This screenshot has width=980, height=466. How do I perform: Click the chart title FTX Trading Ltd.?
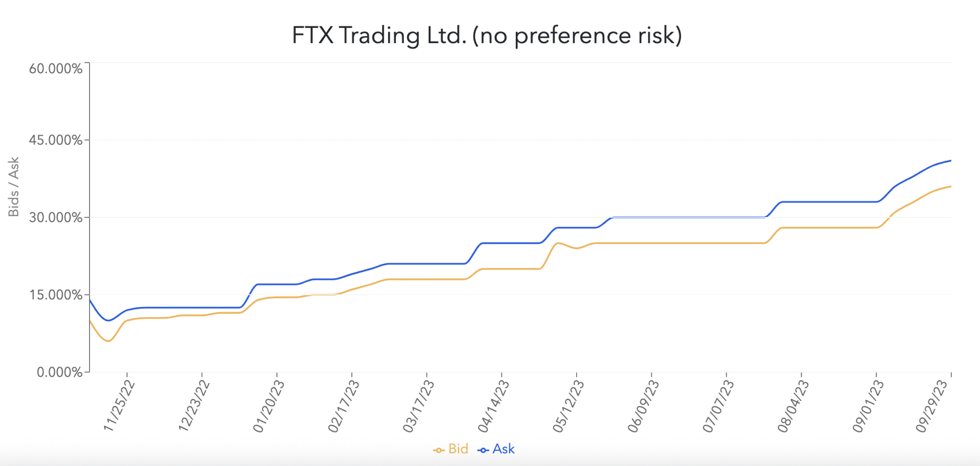coord(487,36)
